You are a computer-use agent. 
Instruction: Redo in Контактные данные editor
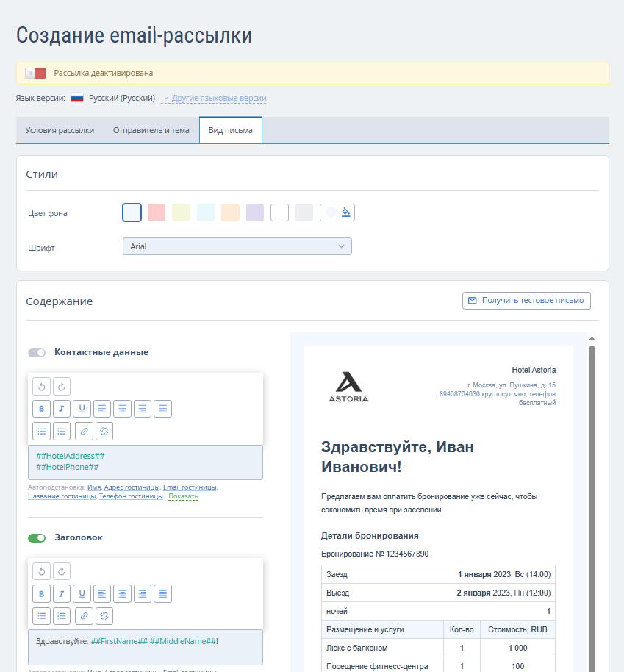point(62,387)
